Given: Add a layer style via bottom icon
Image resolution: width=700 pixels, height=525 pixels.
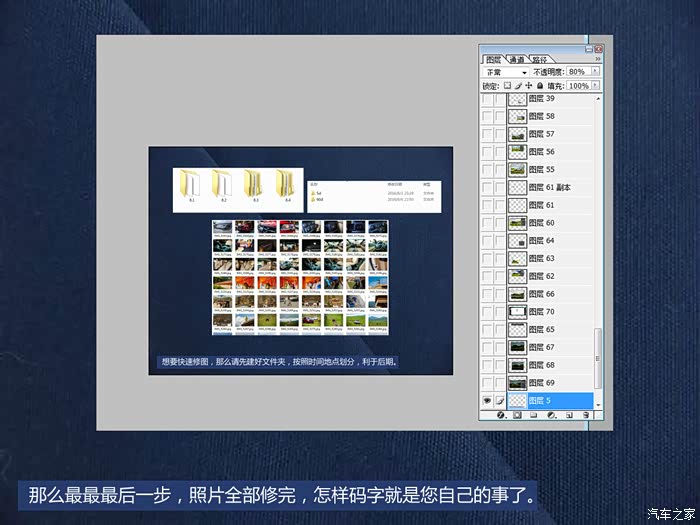Looking at the screenshot, I should [x=500, y=414].
